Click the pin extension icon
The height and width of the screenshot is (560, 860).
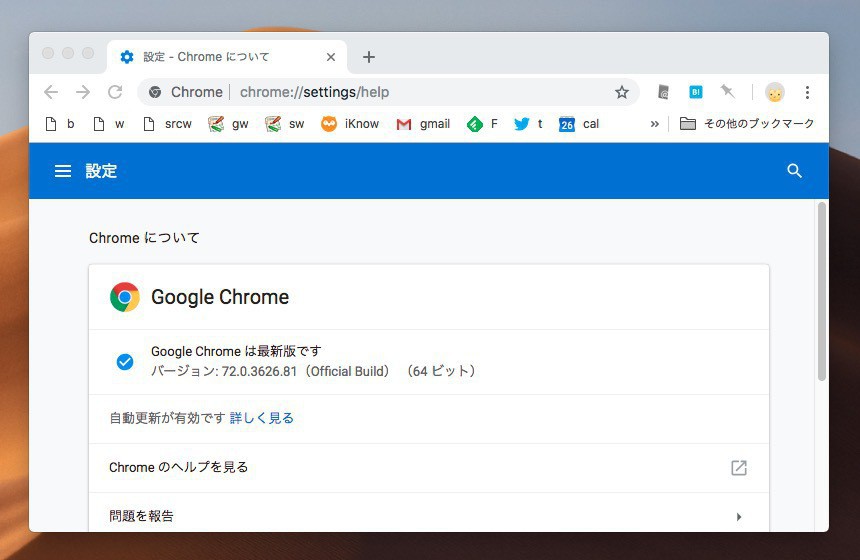point(728,92)
